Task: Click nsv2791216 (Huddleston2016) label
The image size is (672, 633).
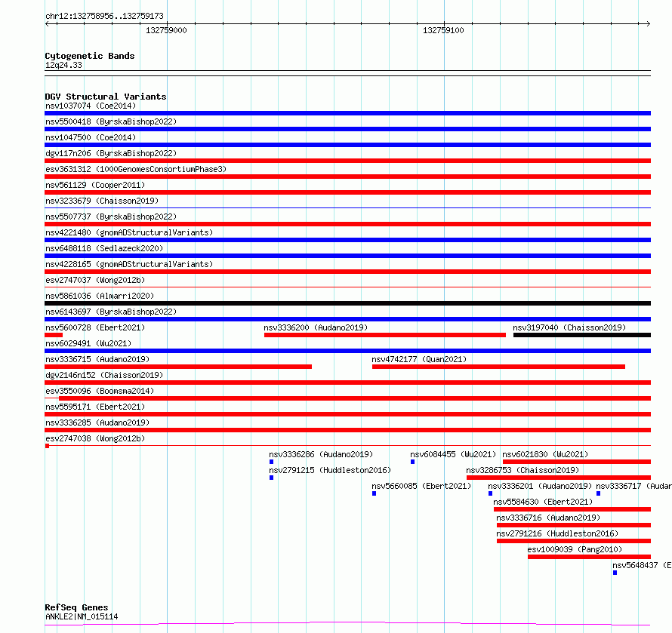Action: [557, 533]
